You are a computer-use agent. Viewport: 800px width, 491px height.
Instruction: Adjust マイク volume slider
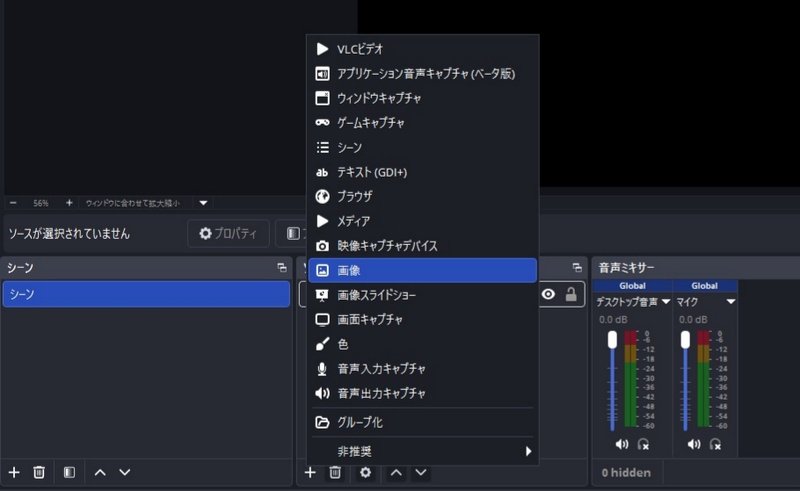(x=685, y=380)
